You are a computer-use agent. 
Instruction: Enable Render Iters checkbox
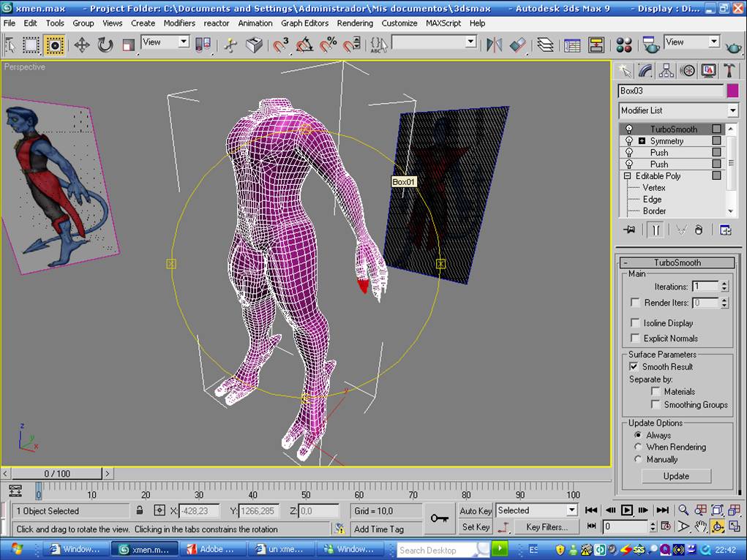[634, 303]
